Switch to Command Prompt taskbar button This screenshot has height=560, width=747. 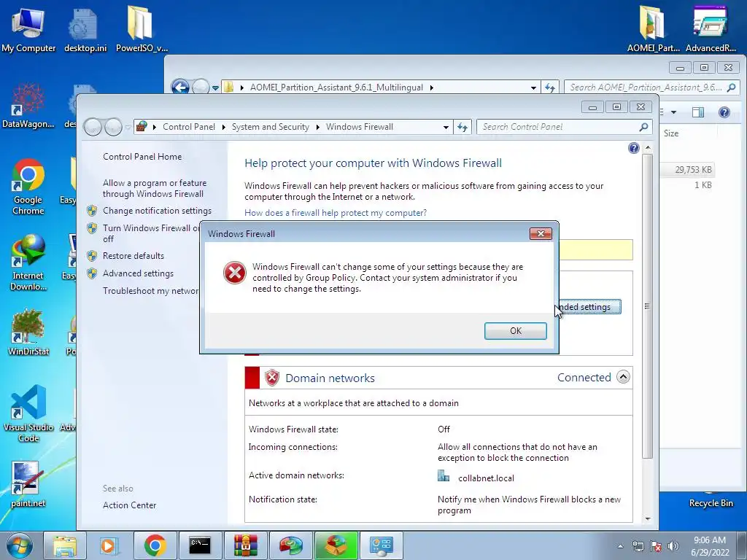[200, 545]
